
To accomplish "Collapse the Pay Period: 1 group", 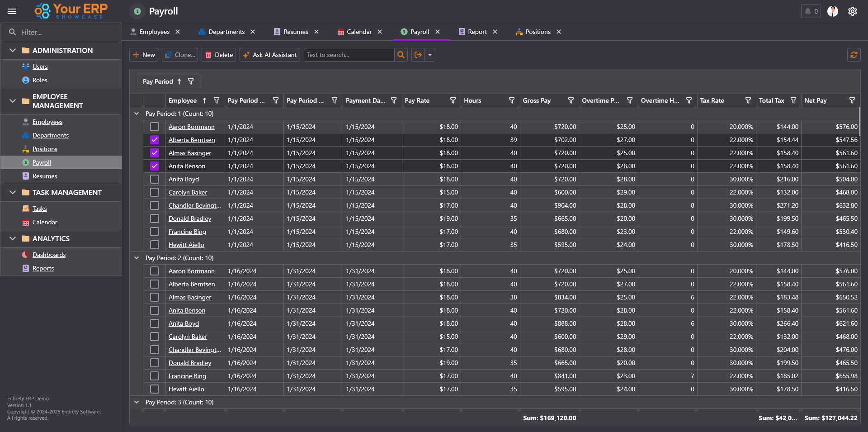I will [137, 114].
